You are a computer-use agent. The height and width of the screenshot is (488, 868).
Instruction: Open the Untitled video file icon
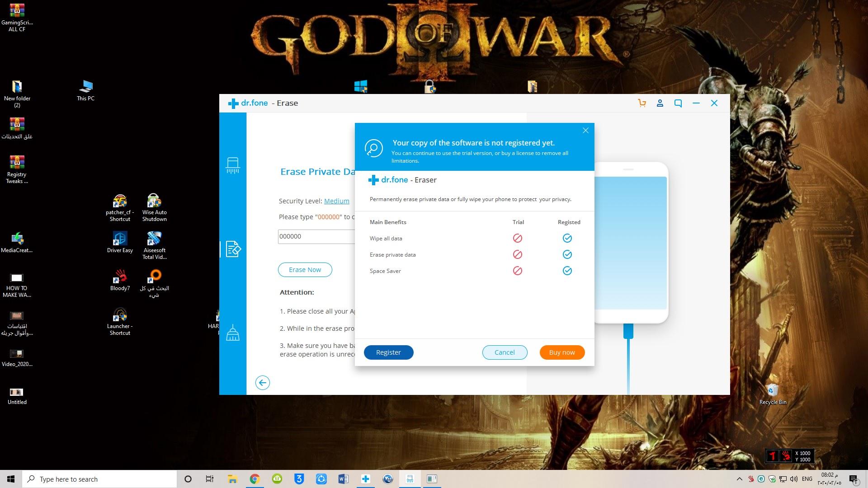tap(17, 395)
